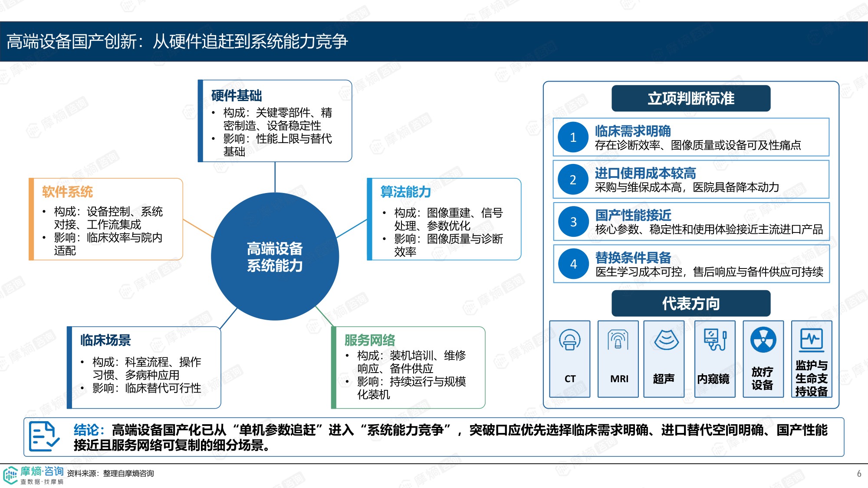Viewport: 868px width, 488px height.
Task: Click the 结论: label
Action: point(89,430)
